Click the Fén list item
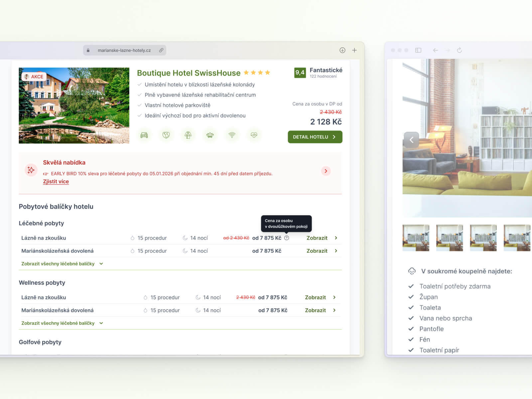Screen dimensions: 532x399 [425, 339]
